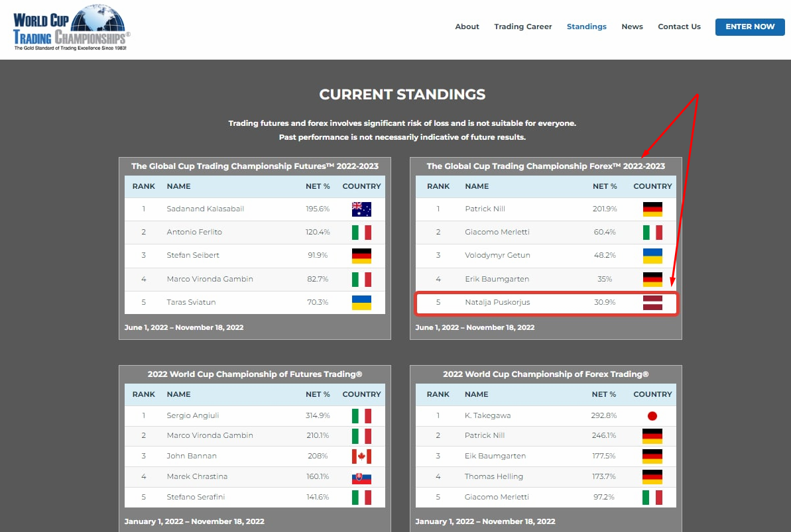Screen dimensions: 791x532
Task: Click Global Cup Trading Championship Futures 2022-2023 heading
Action: (255, 166)
